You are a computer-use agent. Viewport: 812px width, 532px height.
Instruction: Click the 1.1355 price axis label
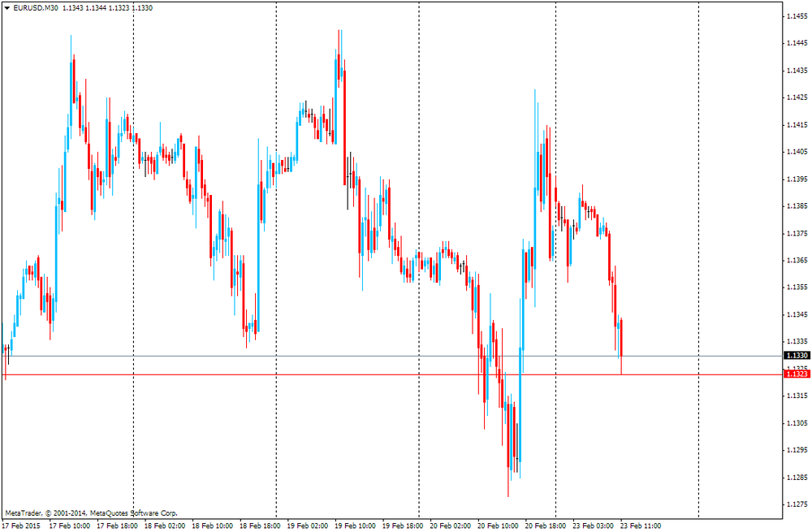pyautogui.click(x=797, y=287)
